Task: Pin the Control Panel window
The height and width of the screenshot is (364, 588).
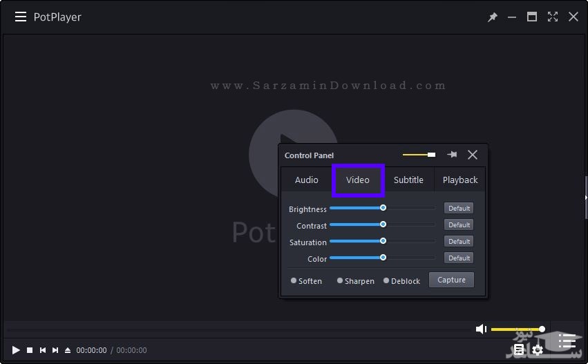Action: [x=452, y=155]
